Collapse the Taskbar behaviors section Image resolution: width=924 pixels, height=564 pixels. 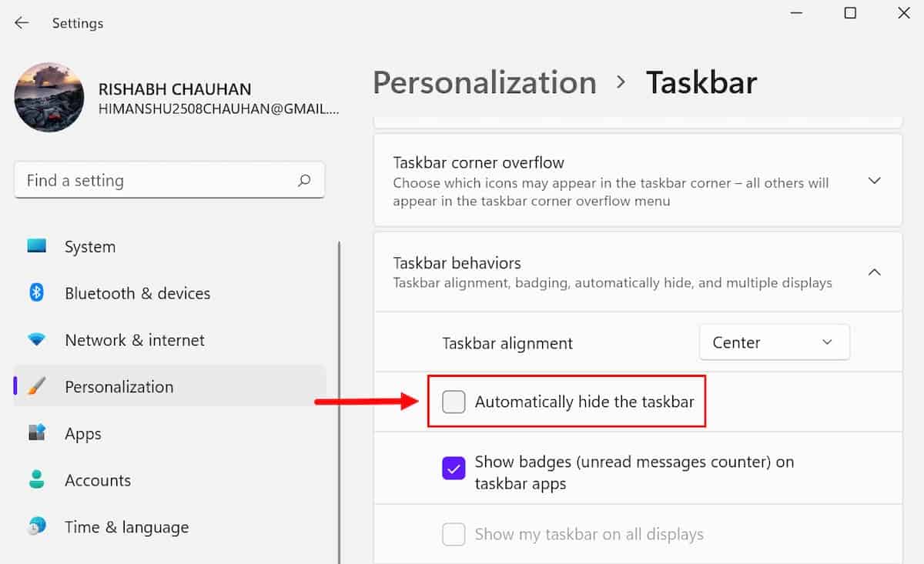(x=874, y=272)
